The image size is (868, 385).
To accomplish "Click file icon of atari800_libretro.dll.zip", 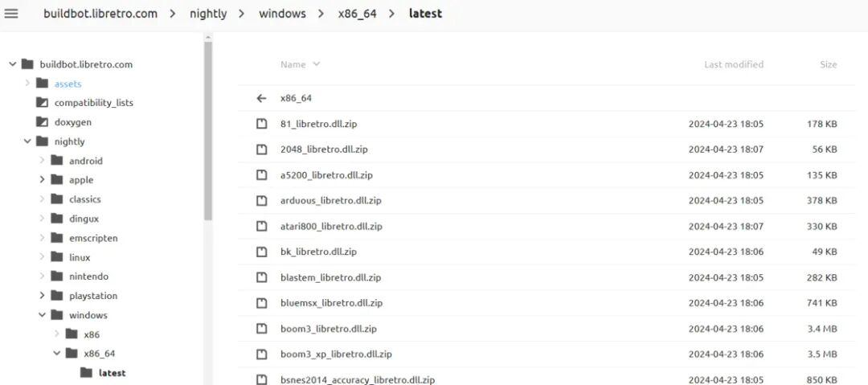I will 262,226.
